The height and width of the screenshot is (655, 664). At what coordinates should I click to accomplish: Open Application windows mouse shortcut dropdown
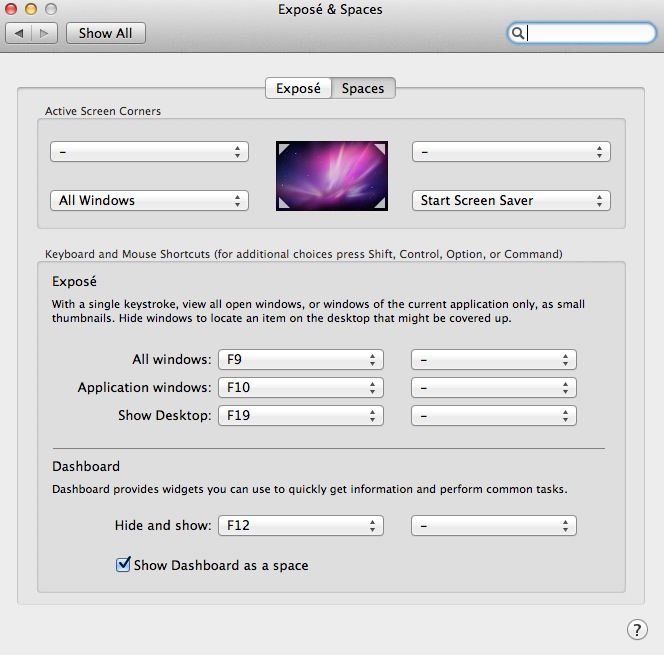[494, 387]
